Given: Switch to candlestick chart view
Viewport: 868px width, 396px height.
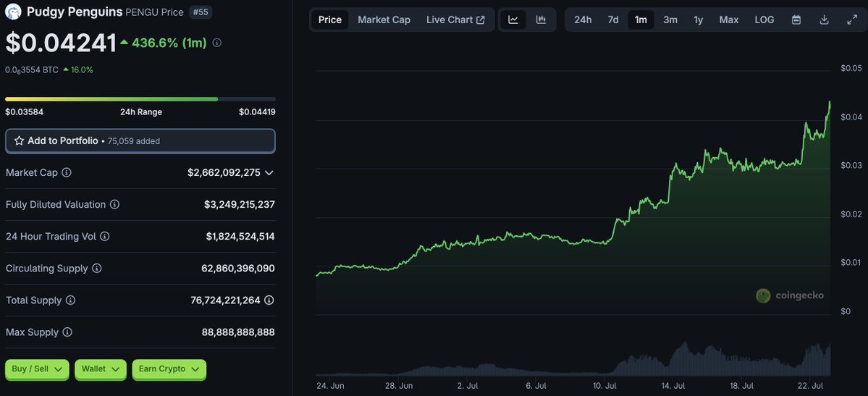Looking at the screenshot, I should [541, 20].
